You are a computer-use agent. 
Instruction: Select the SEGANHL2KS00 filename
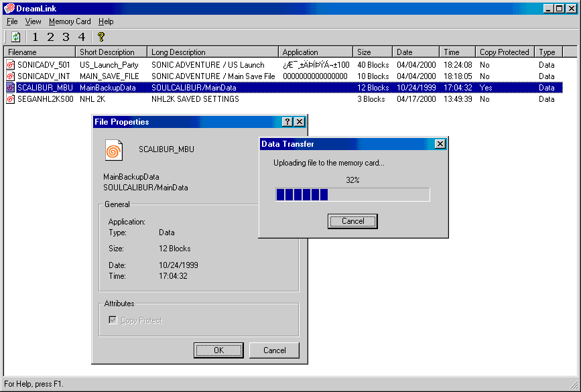(46, 99)
